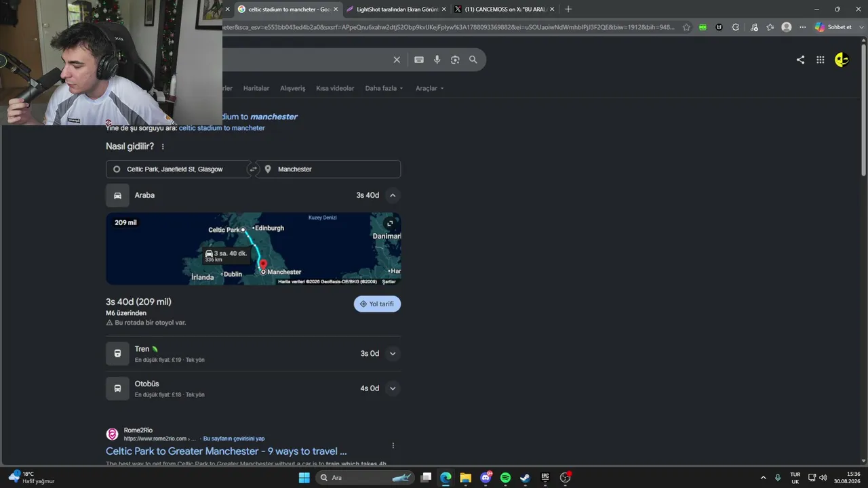This screenshot has height=488, width=868.
Task: Click the Windows taskbar search box
Action: click(365, 478)
